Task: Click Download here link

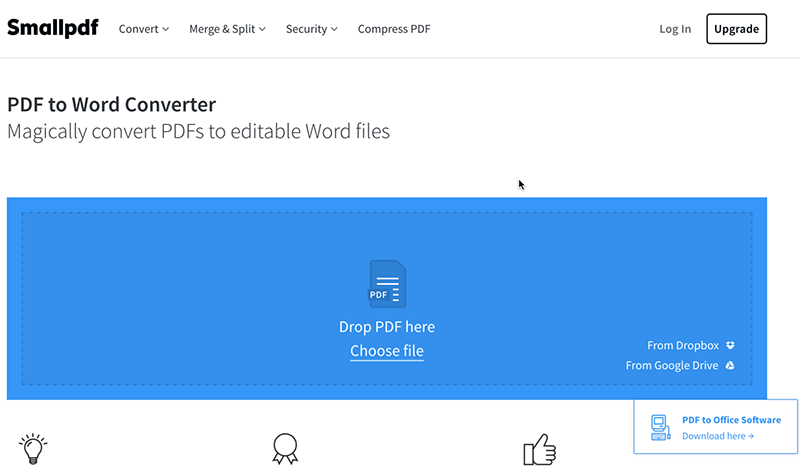Action: [x=718, y=436]
